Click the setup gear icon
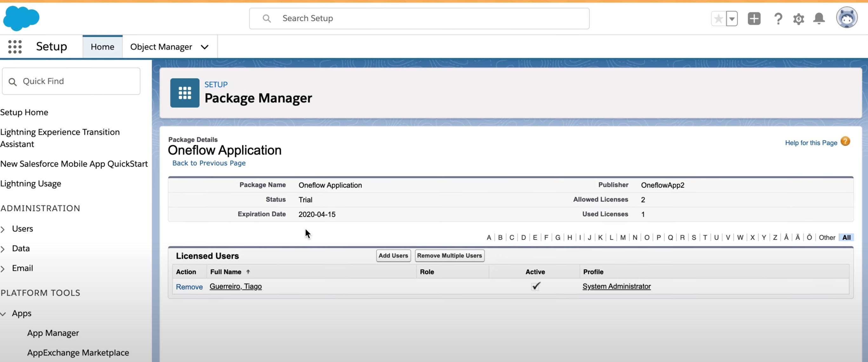 (x=798, y=18)
